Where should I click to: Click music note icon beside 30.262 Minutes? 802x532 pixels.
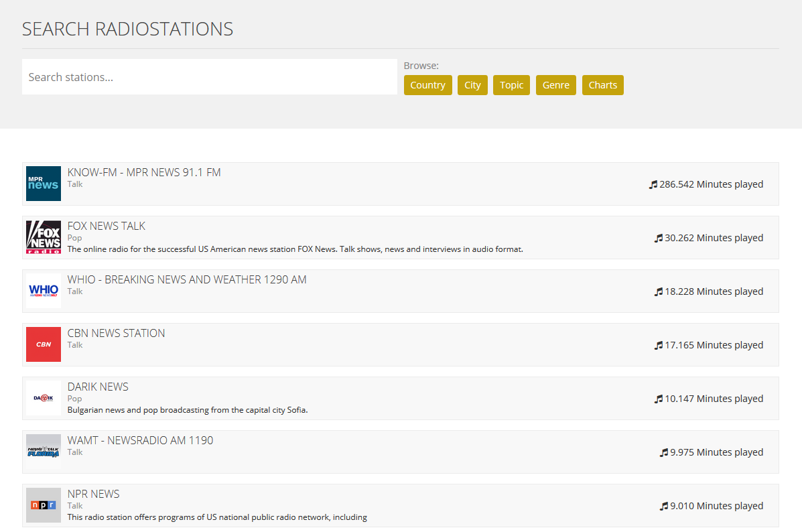tap(658, 239)
